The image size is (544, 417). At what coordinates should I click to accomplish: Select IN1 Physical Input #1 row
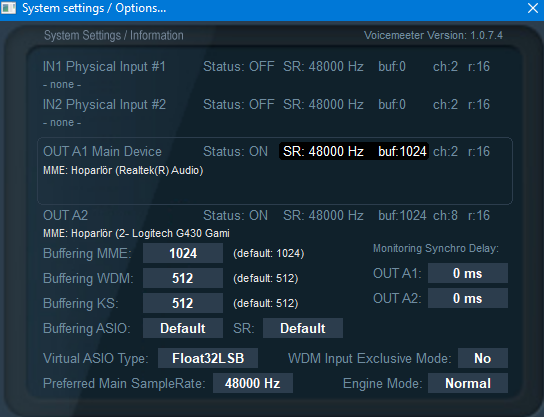(266, 74)
